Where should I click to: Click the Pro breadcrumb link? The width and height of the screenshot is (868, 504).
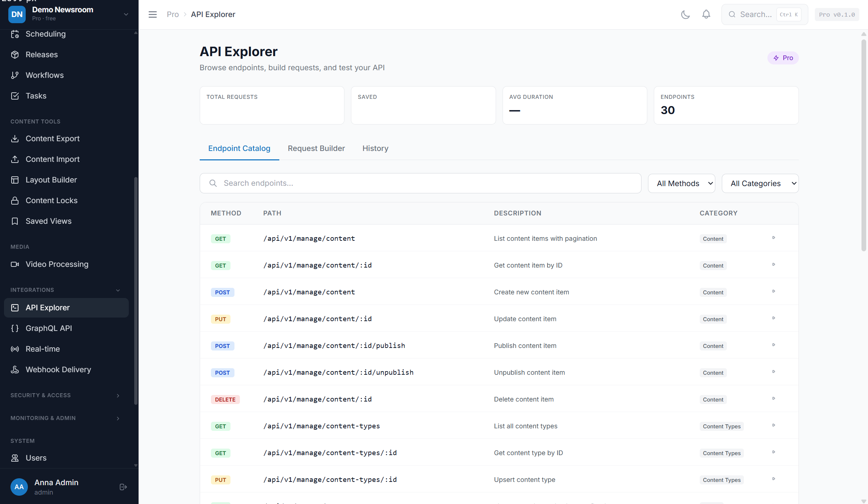coord(173,14)
